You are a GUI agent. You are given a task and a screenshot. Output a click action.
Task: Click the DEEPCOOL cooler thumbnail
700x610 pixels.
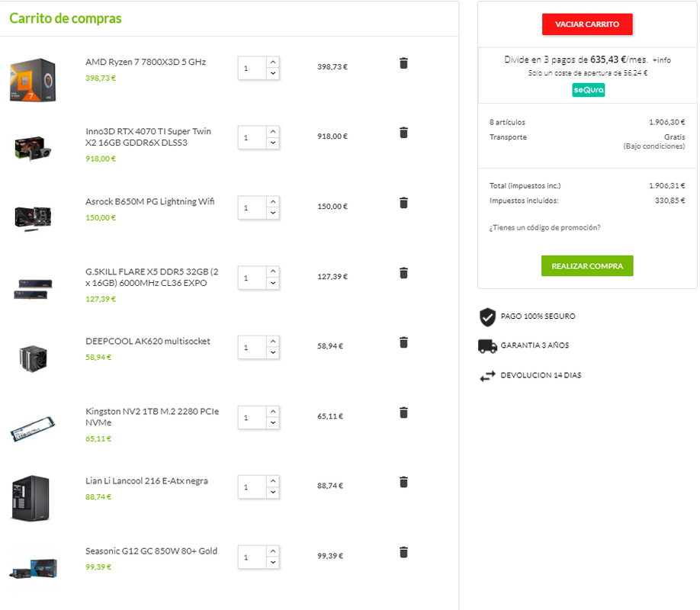33,358
